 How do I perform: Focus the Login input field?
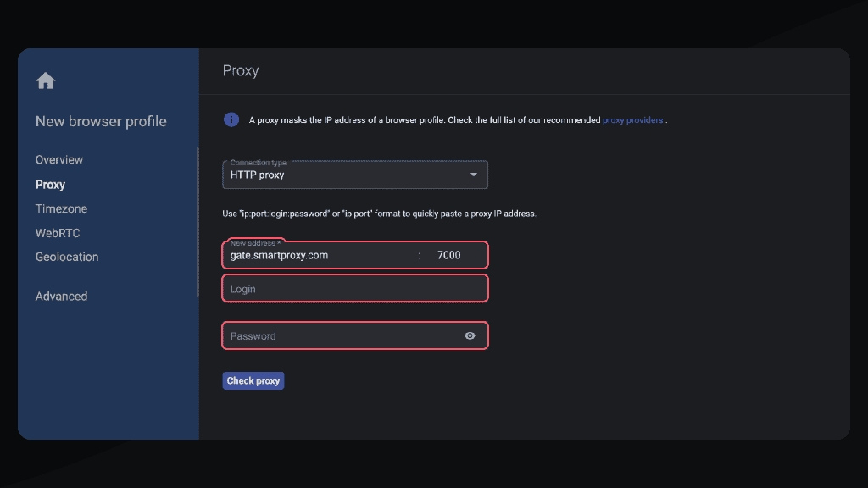(x=354, y=288)
